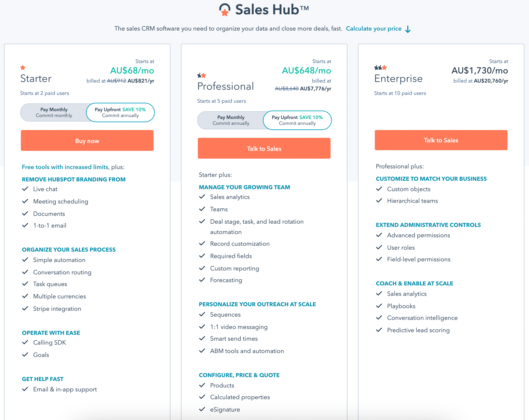Click the Required fields feature
The height and width of the screenshot is (420, 529).
pos(231,256)
